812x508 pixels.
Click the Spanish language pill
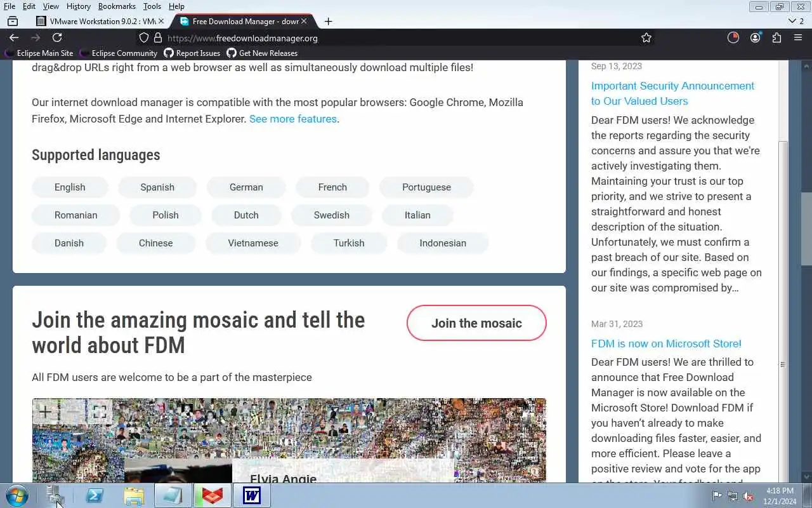157,187
